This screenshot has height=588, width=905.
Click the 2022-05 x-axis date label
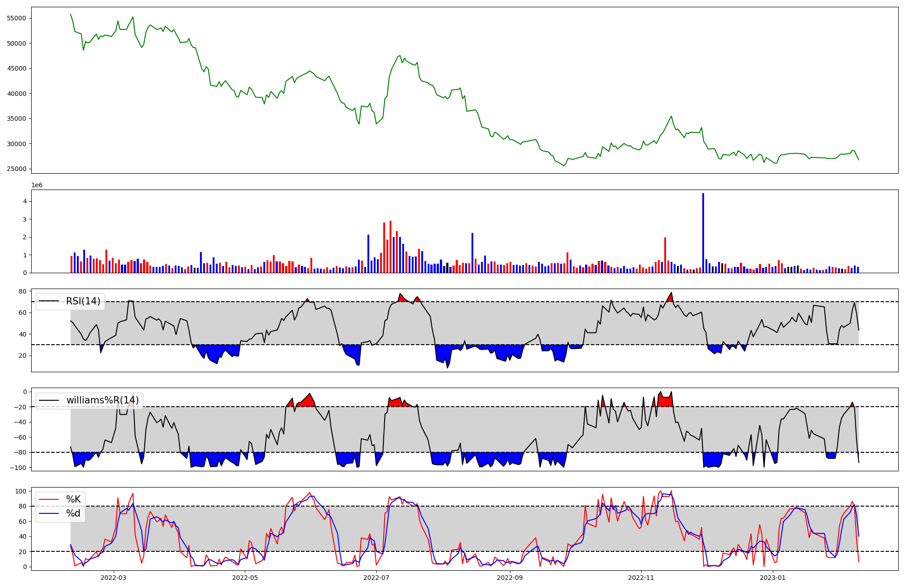point(245,578)
